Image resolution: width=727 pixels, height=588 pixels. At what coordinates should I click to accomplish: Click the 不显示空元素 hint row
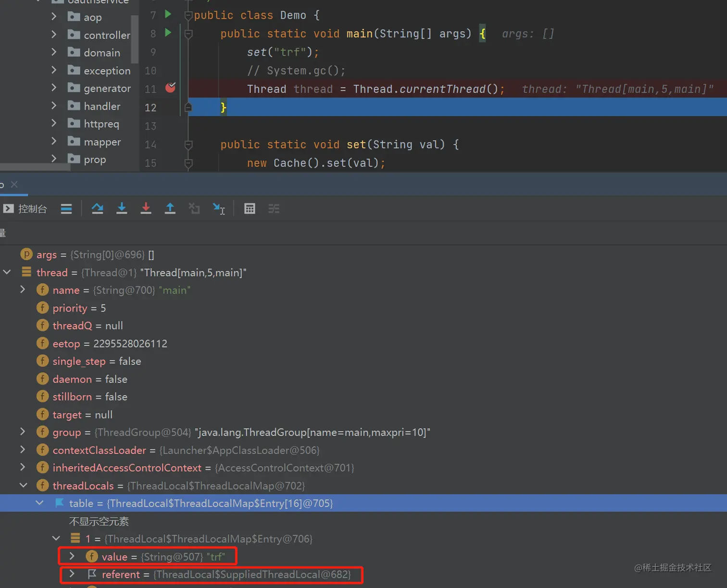pyautogui.click(x=99, y=521)
